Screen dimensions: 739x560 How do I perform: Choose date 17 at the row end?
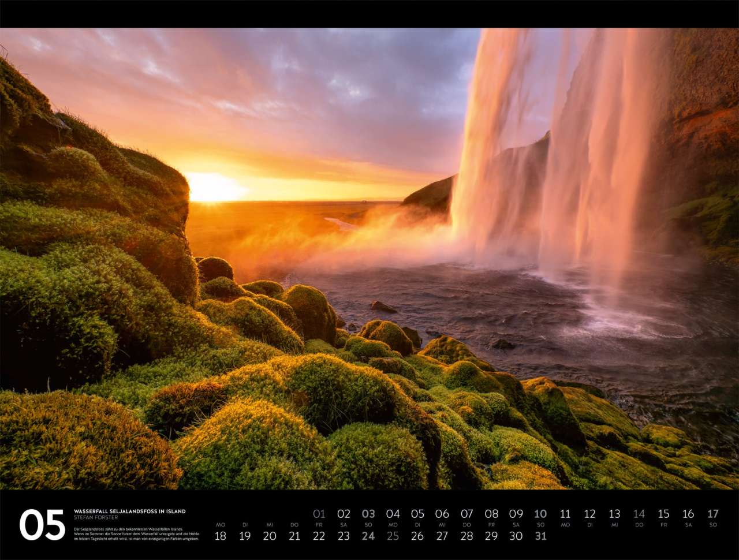(x=713, y=514)
